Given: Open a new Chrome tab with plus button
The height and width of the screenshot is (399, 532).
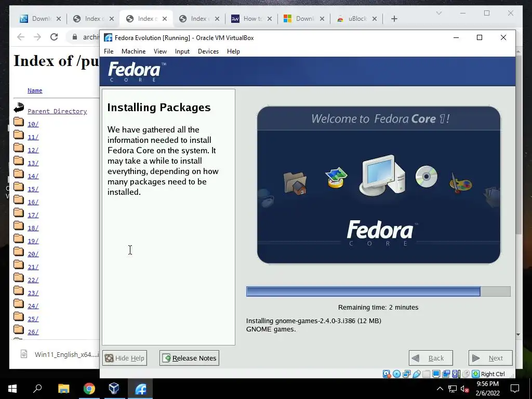Looking at the screenshot, I should (394, 19).
